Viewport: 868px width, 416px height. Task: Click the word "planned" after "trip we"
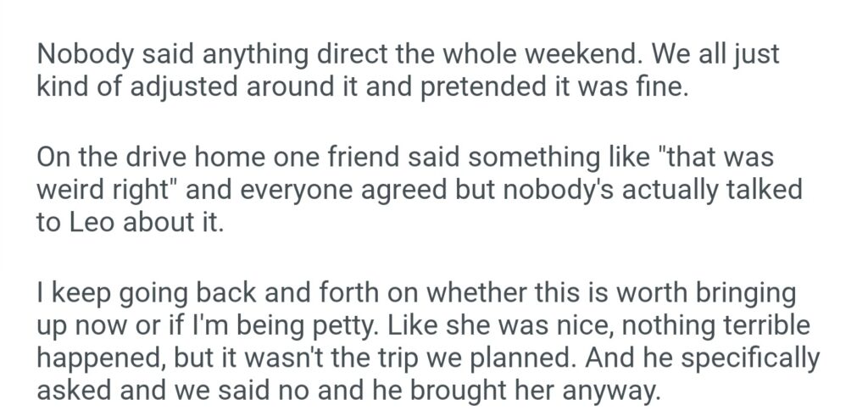tap(531, 355)
